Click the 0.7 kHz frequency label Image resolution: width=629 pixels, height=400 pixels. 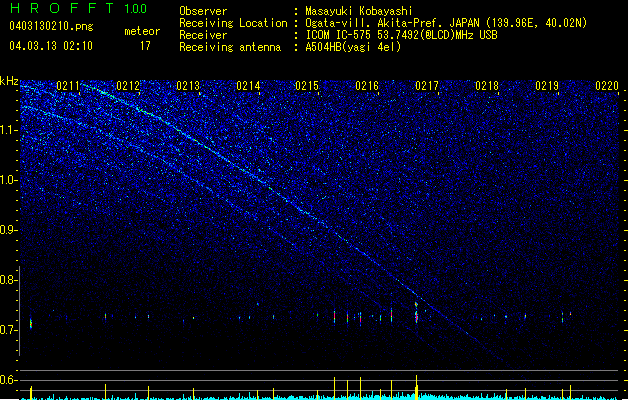coord(9,330)
